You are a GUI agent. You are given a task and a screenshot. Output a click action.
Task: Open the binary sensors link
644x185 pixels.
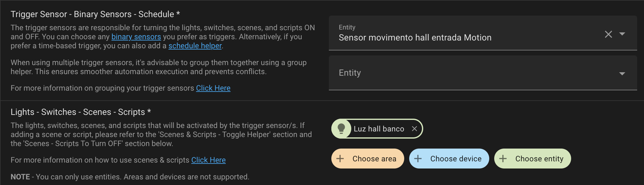(x=136, y=36)
